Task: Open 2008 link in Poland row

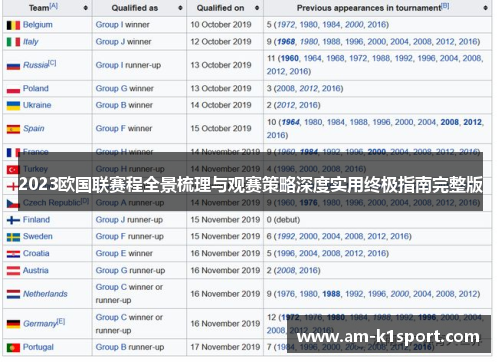Action: point(286,88)
